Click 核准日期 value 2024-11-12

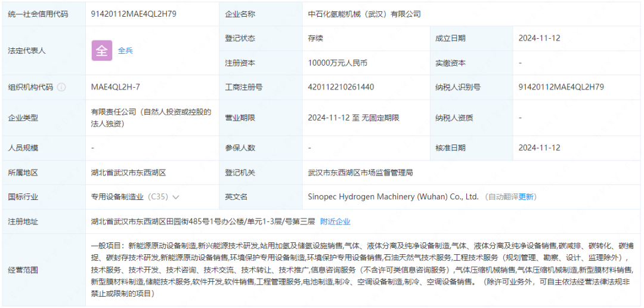539,147
